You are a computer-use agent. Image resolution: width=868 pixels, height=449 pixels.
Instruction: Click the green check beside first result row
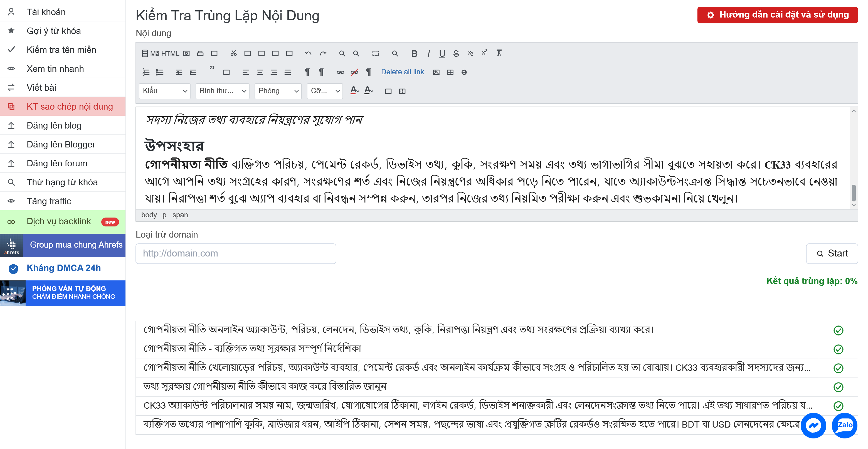tap(838, 330)
